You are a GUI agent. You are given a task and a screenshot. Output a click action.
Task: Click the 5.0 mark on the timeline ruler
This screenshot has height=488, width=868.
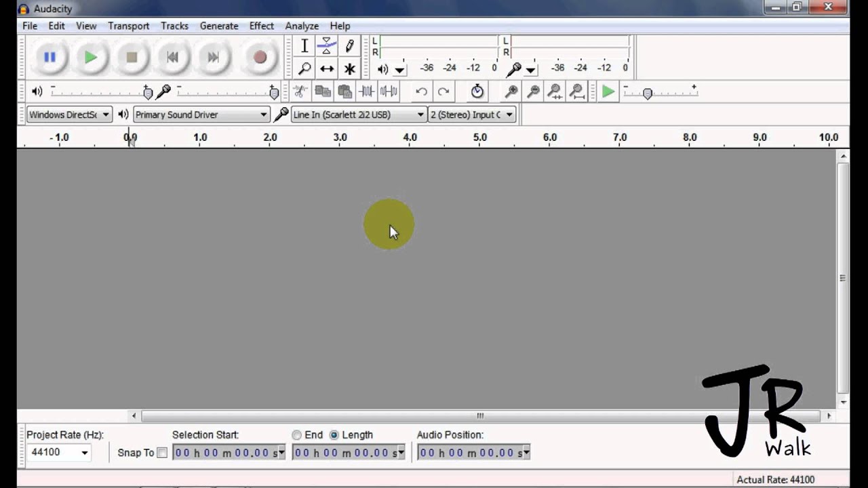480,137
